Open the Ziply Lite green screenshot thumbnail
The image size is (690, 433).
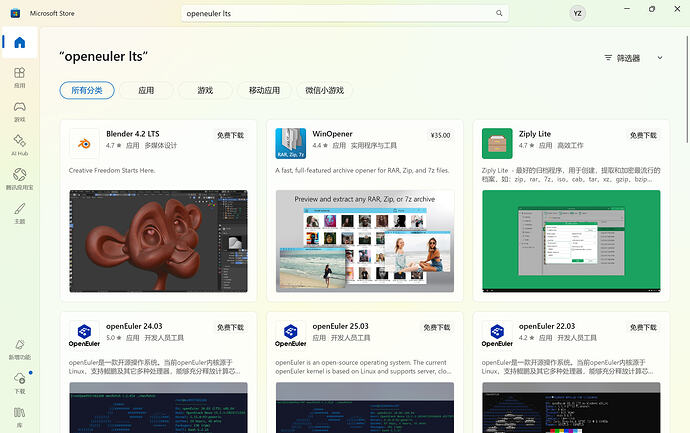pyautogui.click(x=571, y=241)
